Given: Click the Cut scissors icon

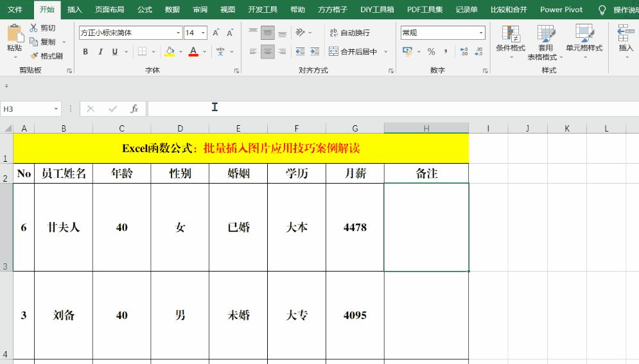Looking at the screenshot, I should point(33,28).
